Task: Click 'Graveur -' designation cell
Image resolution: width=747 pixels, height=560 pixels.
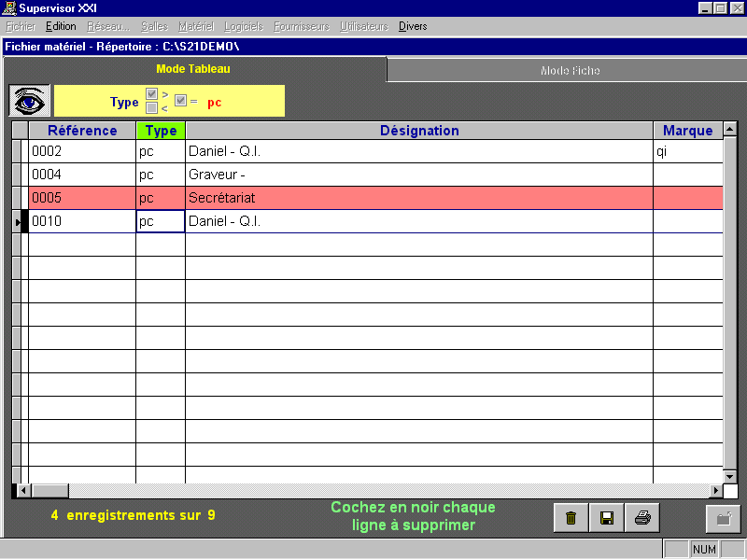Action: coord(419,175)
